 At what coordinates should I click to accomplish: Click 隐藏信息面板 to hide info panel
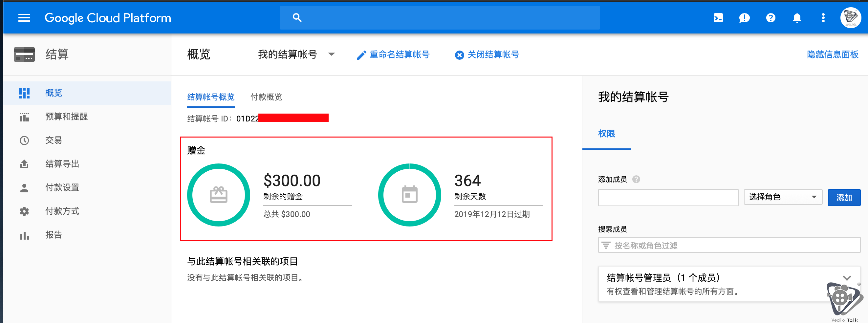pyautogui.click(x=833, y=54)
